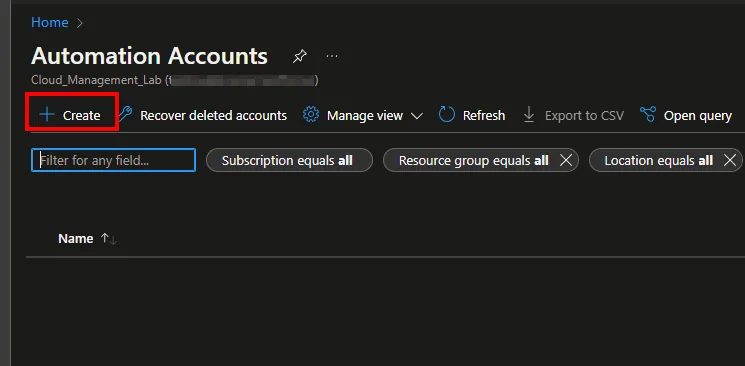This screenshot has height=366, width=745.
Task: Expand the Manage view chevron arrow
Action: point(417,116)
